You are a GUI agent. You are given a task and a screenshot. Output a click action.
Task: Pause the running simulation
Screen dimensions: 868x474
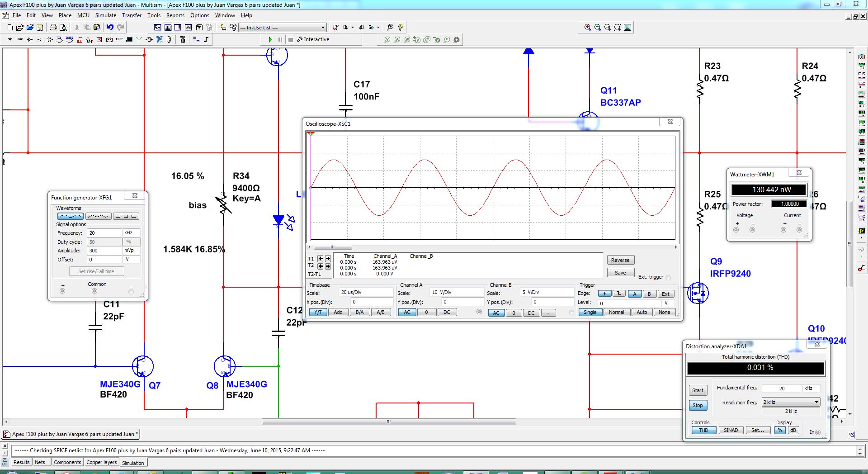point(280,39)
